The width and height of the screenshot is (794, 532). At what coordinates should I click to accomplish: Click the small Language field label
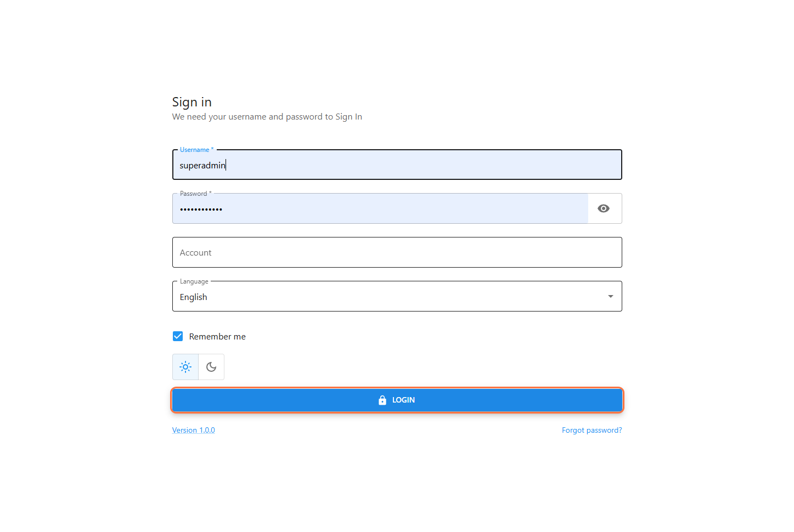click(194, 281)
